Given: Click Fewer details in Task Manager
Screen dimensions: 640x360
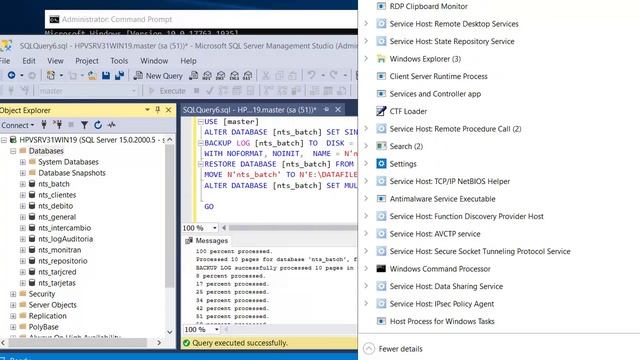Looking at the screenshot, I should tap(393, 349).
